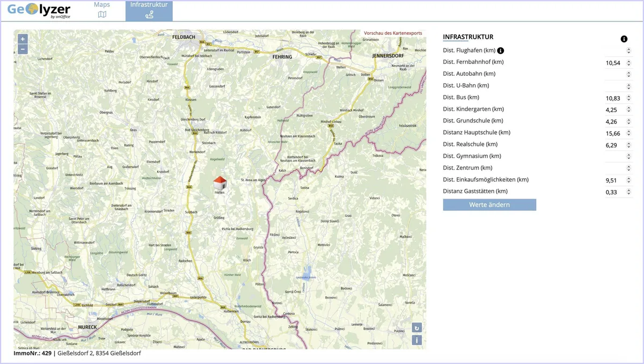Open the Maps tab

[102, 10]
